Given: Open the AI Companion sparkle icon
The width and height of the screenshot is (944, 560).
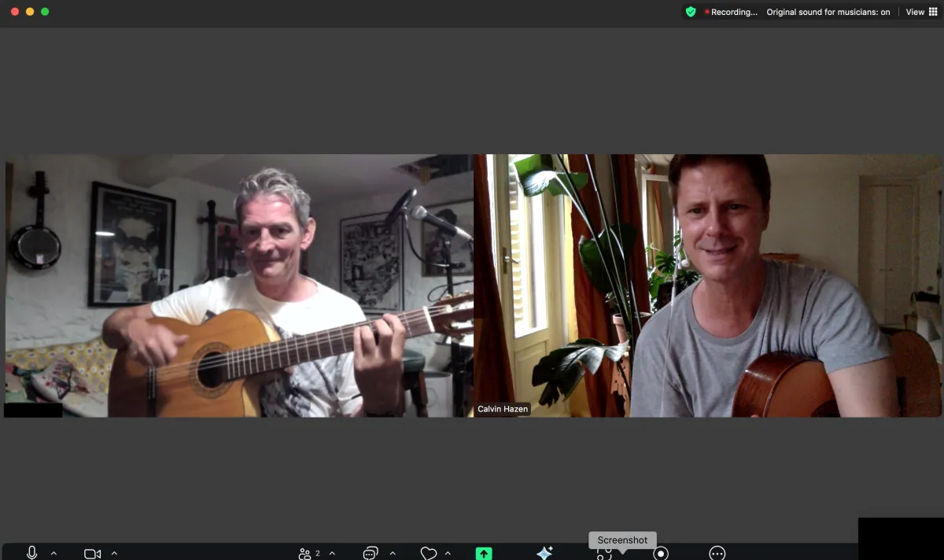Looking at the screenshot, I should tap(543, 553).
